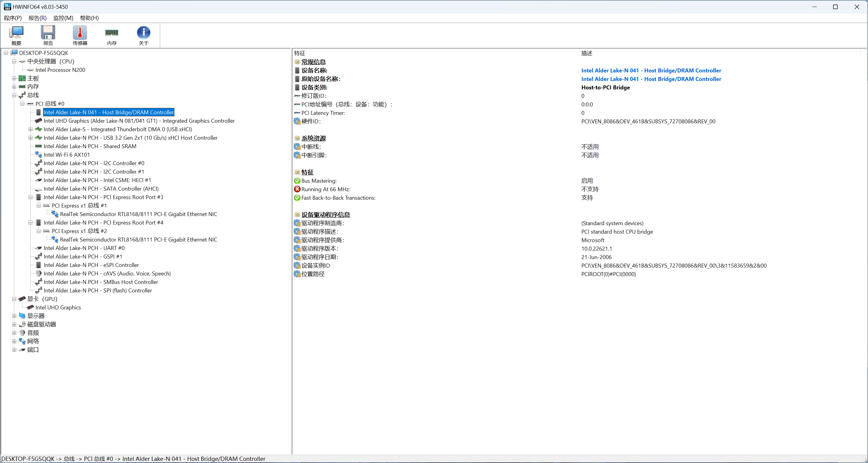
Task: Select Intel UHD Graphics under 显卡 (GPU)
Action: click(x=58, y=308)
